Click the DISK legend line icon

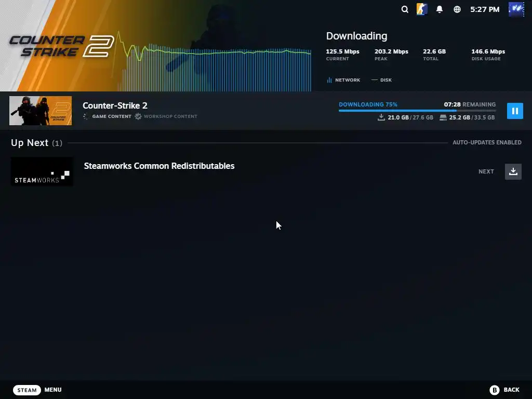click(x=374, y=80)
